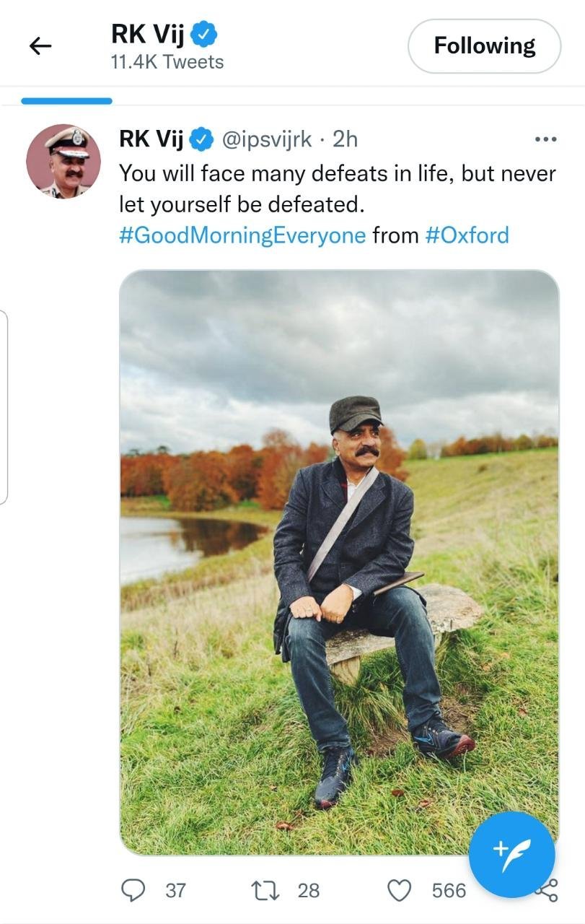Compose a new tweet with floating button

pos(512,855)
